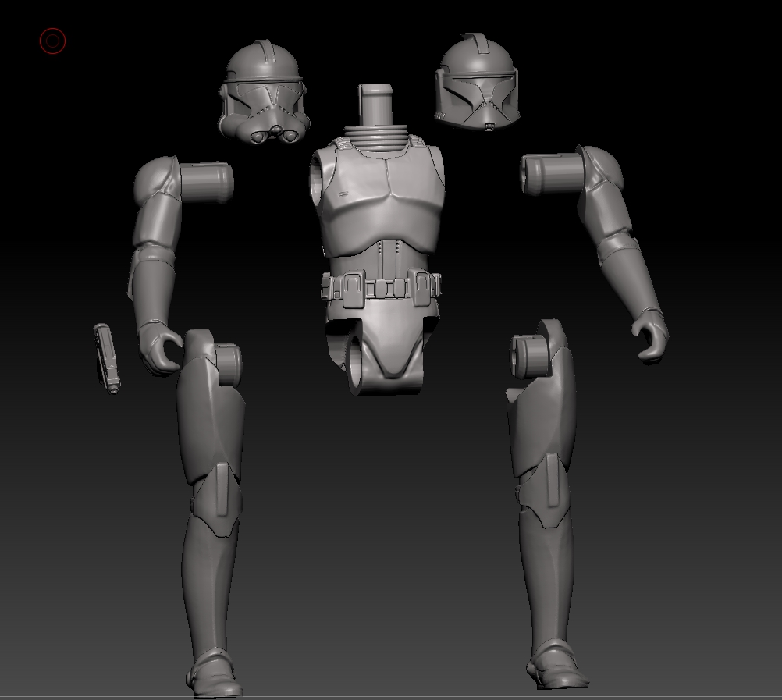
Task: Select the chest armor plate on torso
Action: click(384, 195)
